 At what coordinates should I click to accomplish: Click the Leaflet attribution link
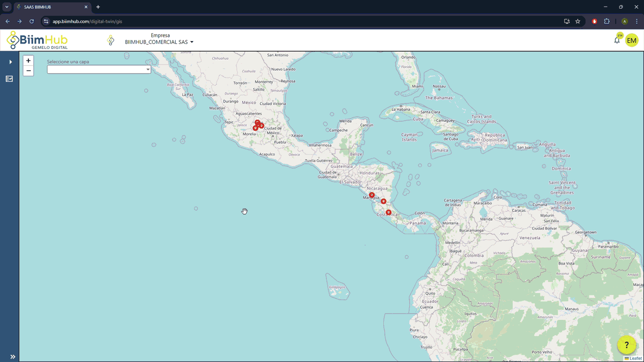click(635, 358)
